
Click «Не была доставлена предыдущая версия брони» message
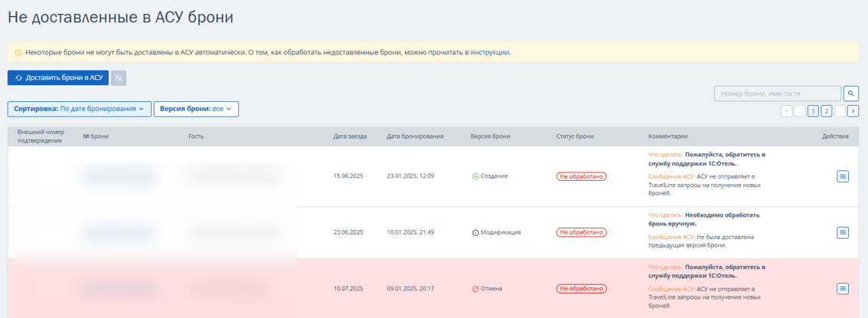701,241
